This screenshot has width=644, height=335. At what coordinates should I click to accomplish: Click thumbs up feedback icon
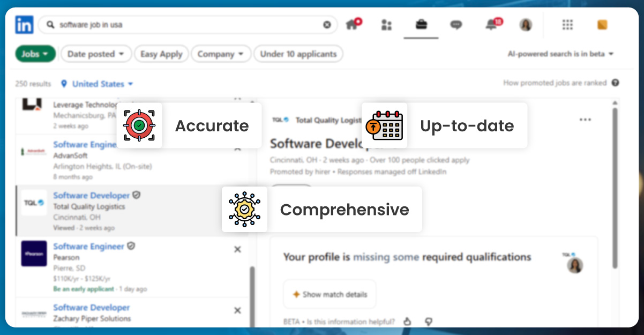407,322
